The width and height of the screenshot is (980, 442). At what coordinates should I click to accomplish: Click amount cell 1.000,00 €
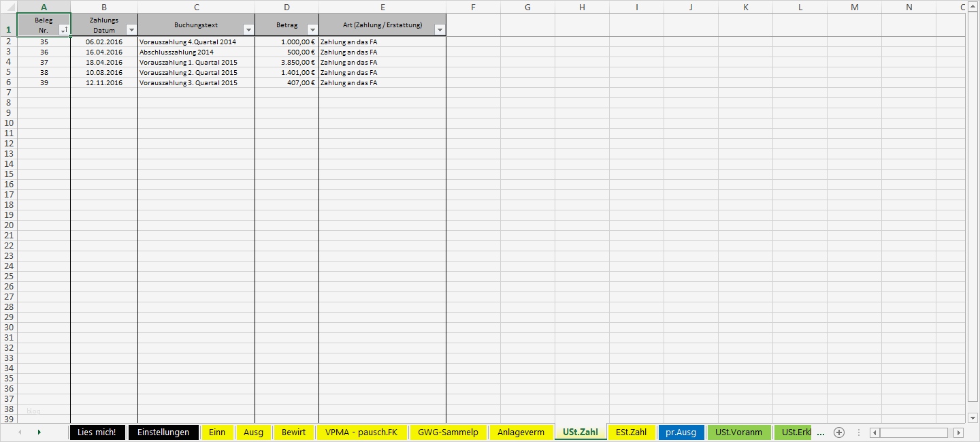click(x=287, y=42)
